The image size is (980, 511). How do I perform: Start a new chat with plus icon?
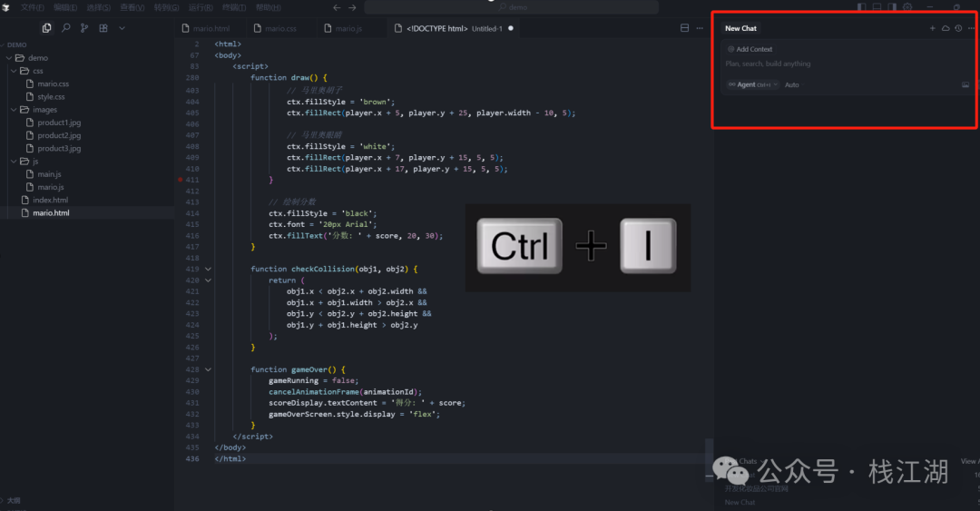pyautogui.click(x=933, y=28)
